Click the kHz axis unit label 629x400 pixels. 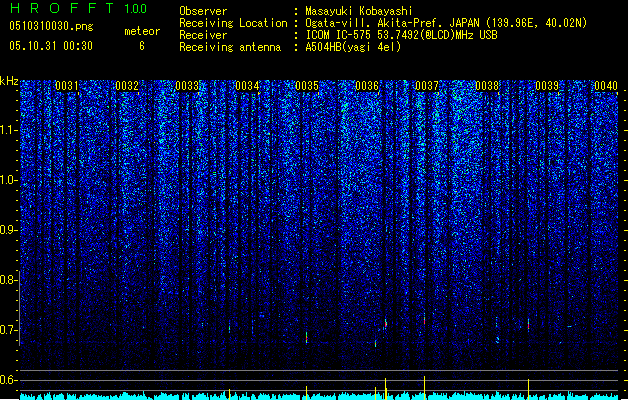pos(9,81)
